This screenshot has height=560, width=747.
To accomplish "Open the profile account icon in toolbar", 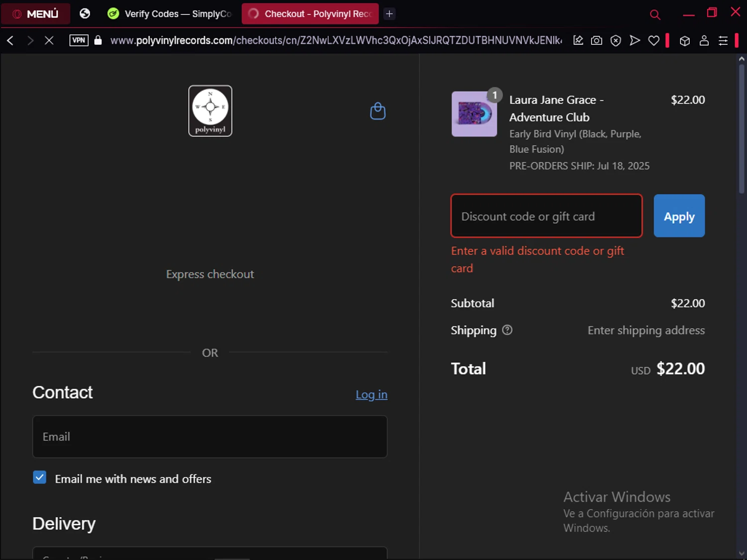I will coord(704,40).
